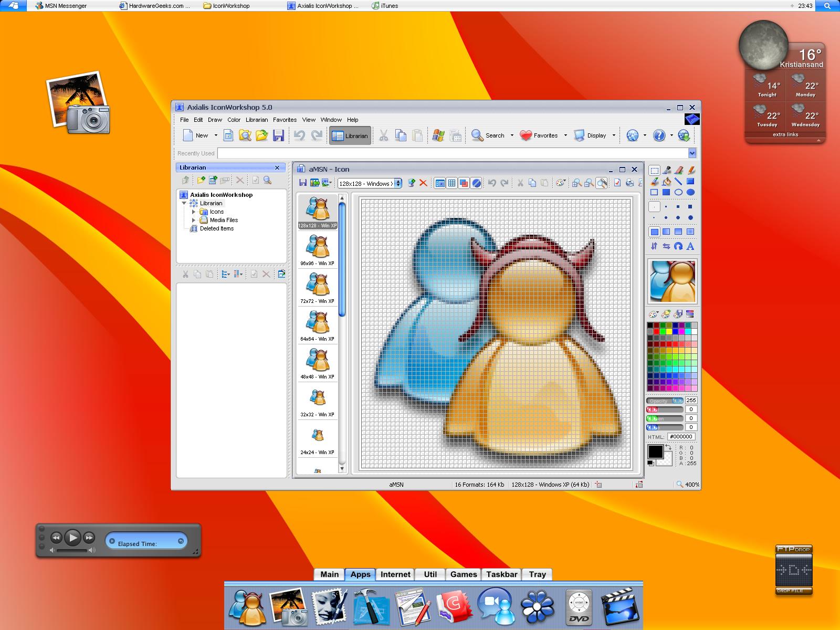Choose the hollow Rectangle tool

(654, 193)
